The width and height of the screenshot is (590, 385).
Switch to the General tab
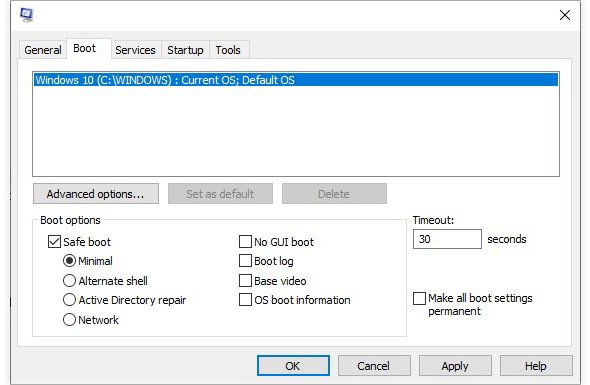point(43,50)
